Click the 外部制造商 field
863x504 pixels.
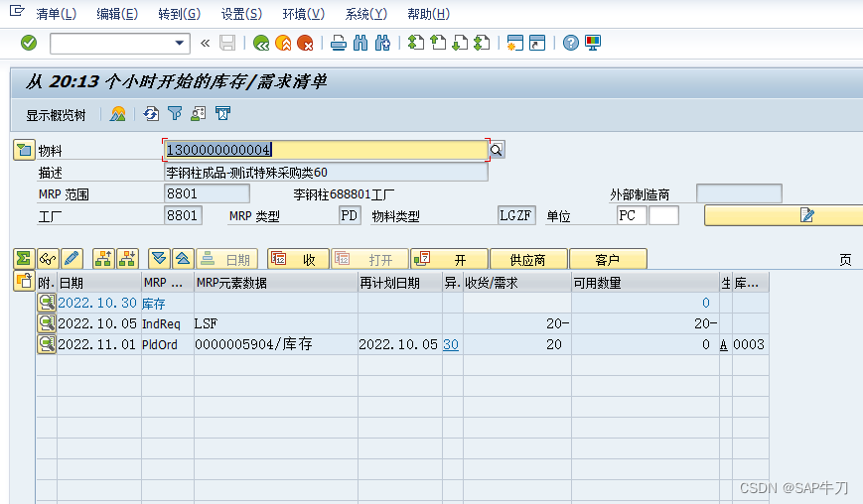tap(739, 193)
